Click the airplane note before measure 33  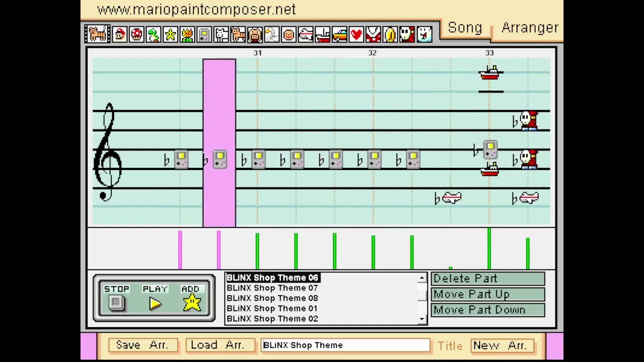click(451, 198)
